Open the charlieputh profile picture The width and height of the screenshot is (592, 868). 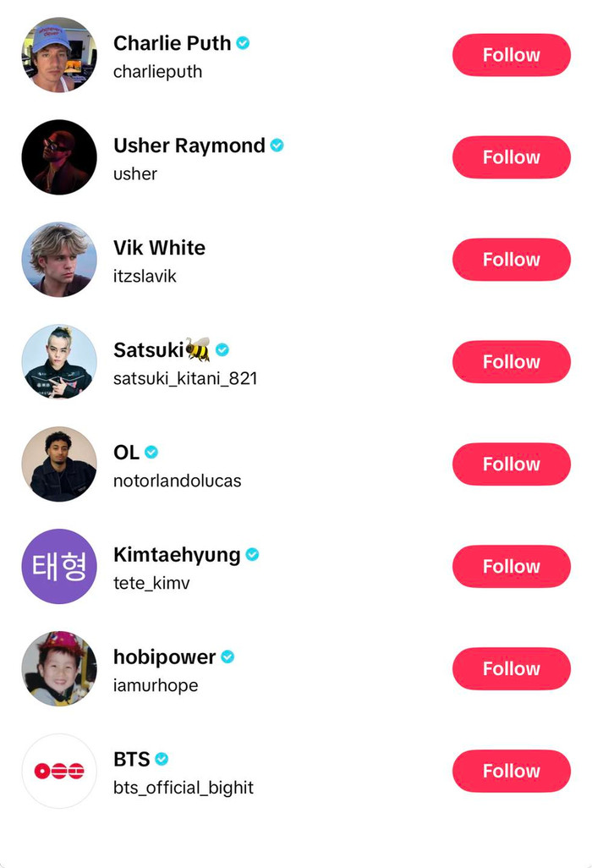coord(59,55)
